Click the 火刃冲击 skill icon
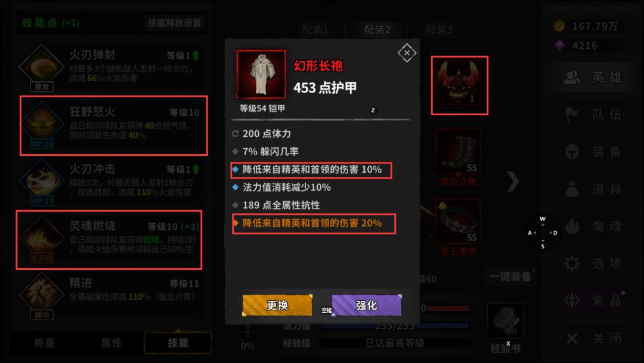644x363 pixels. tap(42, 181)
